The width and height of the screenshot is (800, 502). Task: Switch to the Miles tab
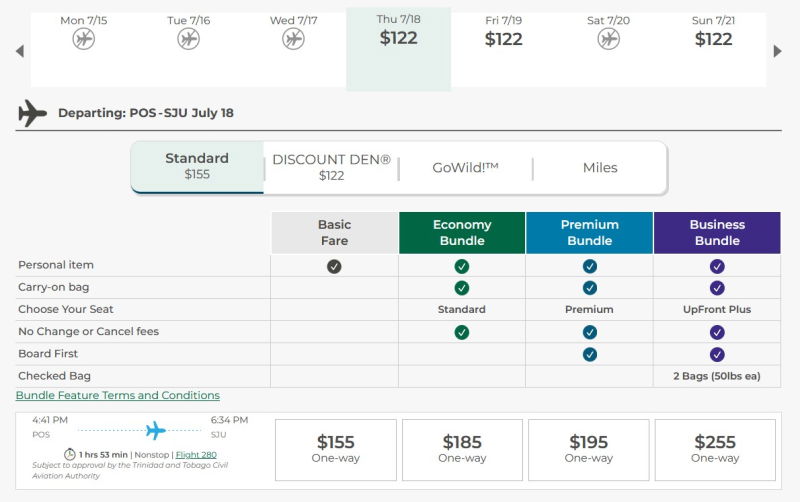point(600,168)
